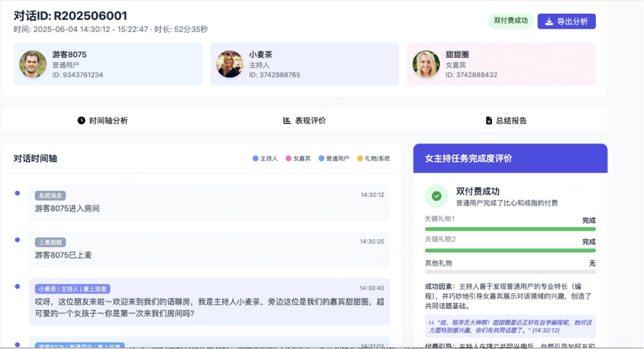Click the 14:30:25 timestamp
The width and height of the screenshot is (644, 349).
[x=371, y=241]
